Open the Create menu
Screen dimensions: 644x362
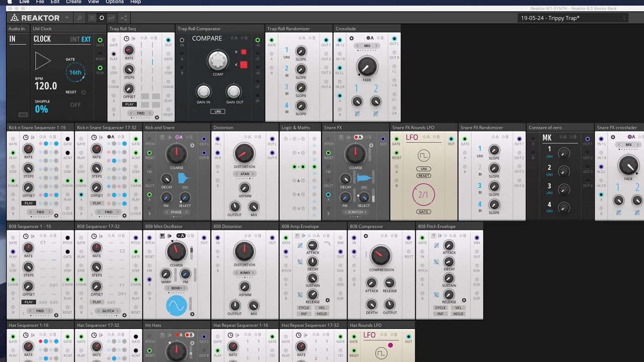pyautogui.click(x=73, y=2)
